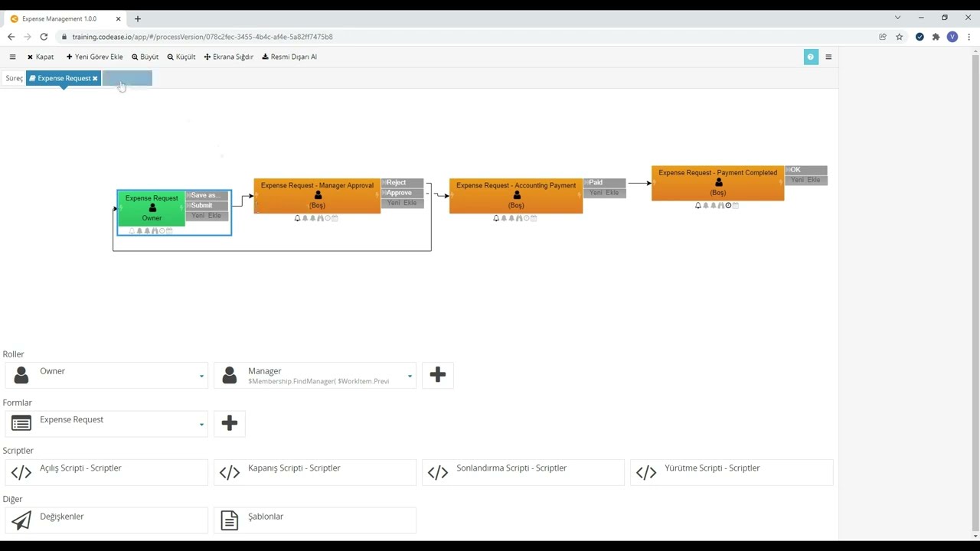
Task: Zoom out with the Küçült button
Action: pos(181,57)
